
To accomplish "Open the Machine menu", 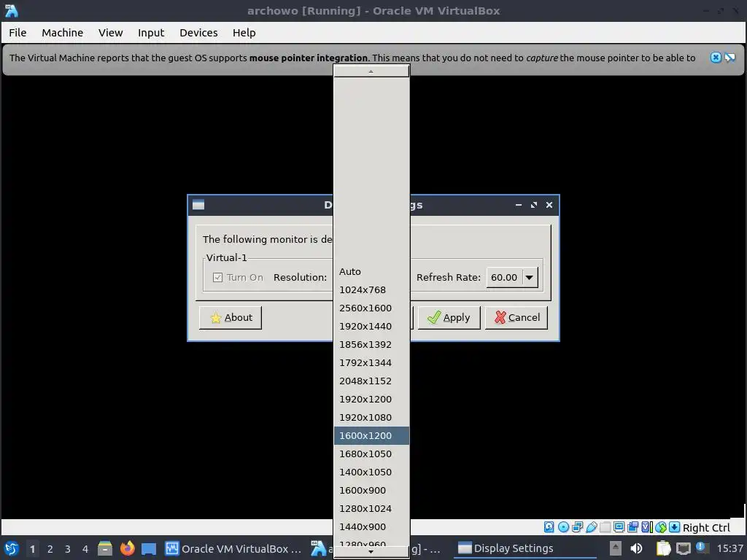I will (63, 32).
